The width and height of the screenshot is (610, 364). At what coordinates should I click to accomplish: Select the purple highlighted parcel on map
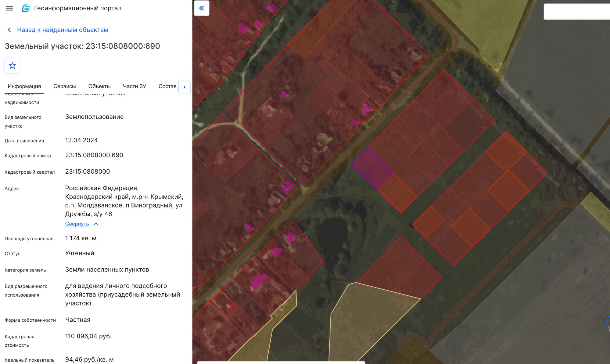click(x=372, y=168)
